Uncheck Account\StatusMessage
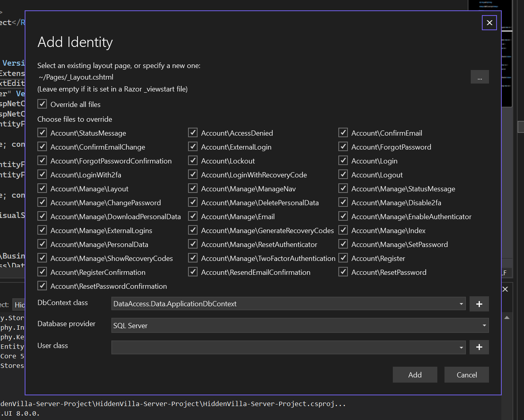Image resolution: width=524 pixels, height=420 pixels. (x=42, y=133)
